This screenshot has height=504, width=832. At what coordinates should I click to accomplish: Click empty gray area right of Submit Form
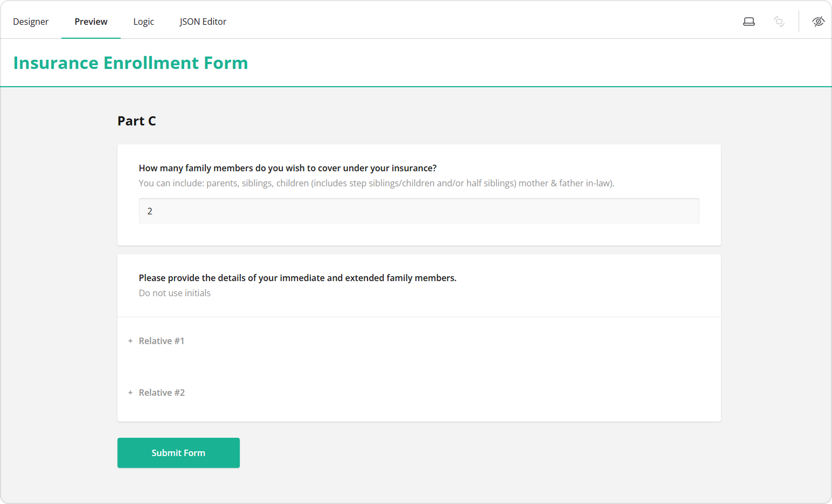[x=458, y=453]
